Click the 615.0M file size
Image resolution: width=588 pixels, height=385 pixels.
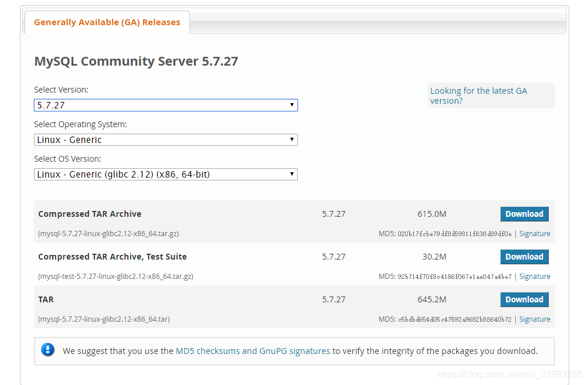[x=431, y=214]
